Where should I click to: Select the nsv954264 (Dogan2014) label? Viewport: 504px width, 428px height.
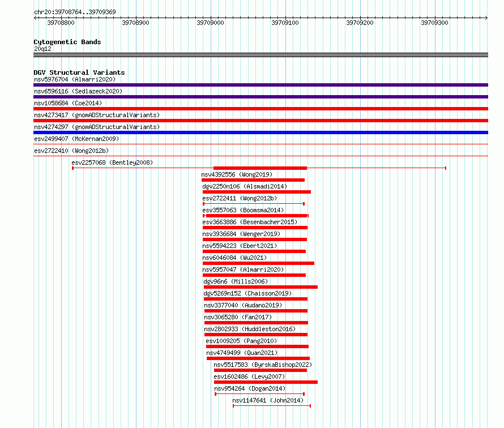pyautogui.click(x=250, y=388)
